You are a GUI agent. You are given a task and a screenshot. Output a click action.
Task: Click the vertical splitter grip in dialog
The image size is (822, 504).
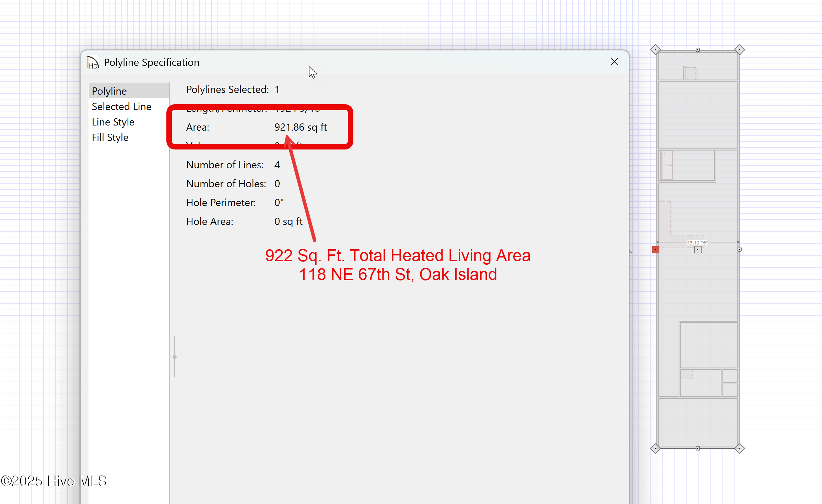[x=175, y=357]
